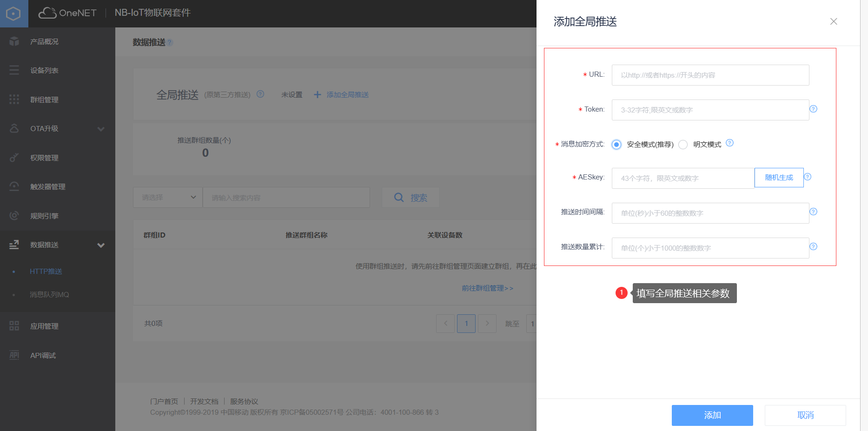Click the URL input field
Image resolution: width=868 pixels, height=431 pixels.
click(710, 75)
